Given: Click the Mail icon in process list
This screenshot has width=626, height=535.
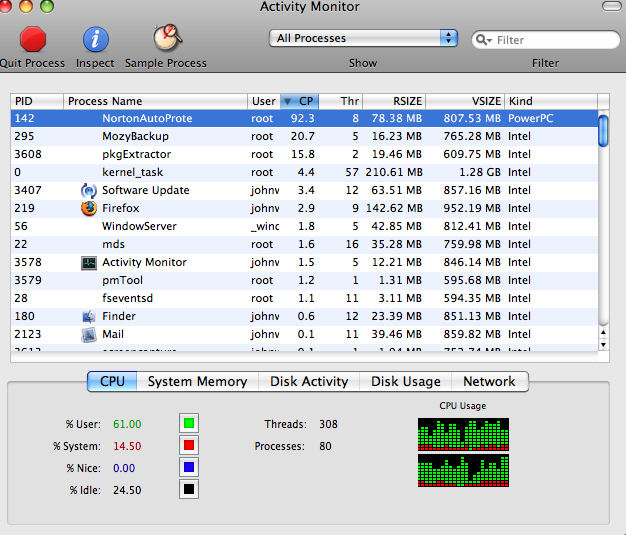Looking at the screenshot, I should pyautogui.click(x=88, y=334).
